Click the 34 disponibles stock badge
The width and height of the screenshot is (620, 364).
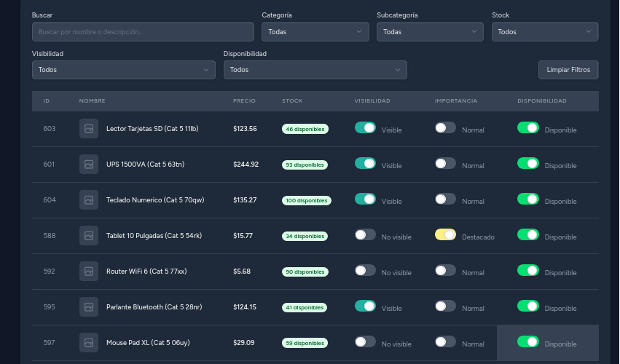[305, 237]
